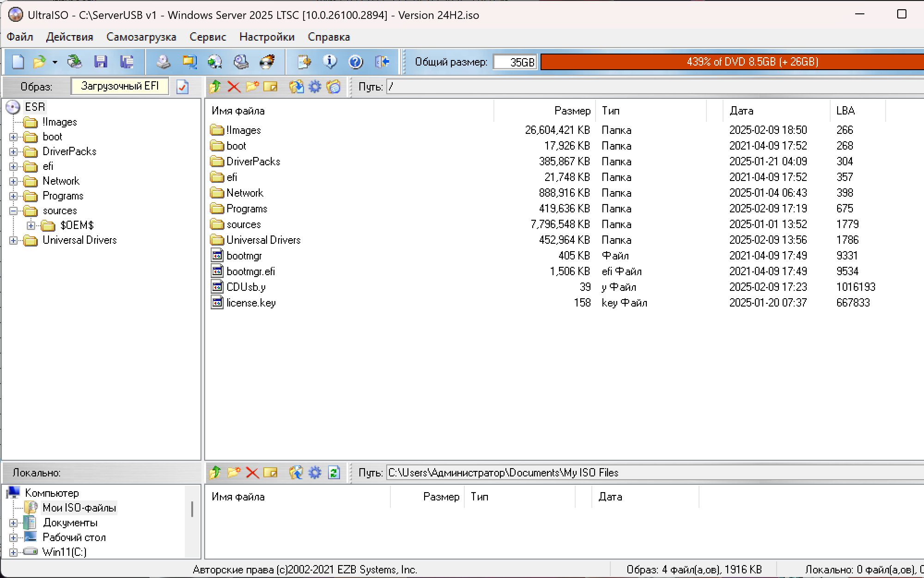Open the Действия menu

[70, 37]
